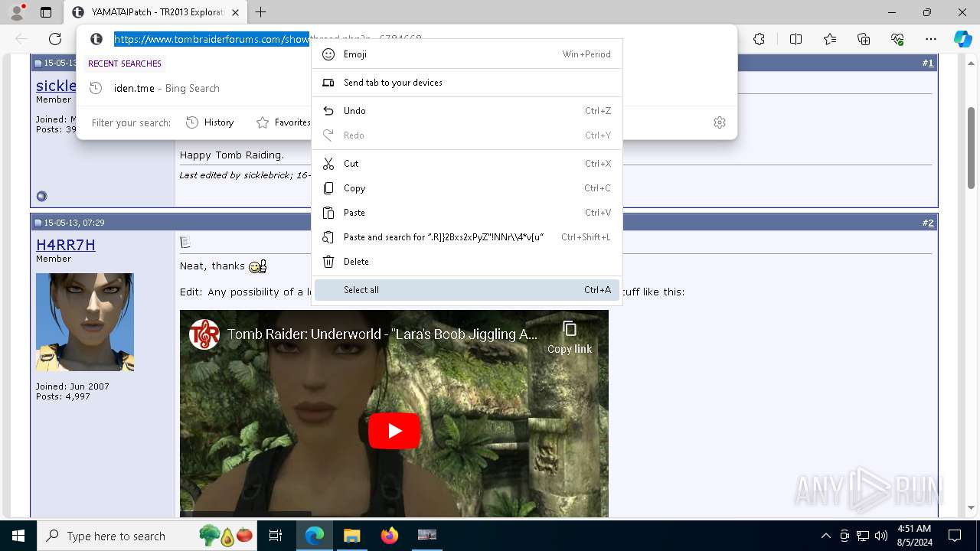Click the selected URL in address bar
980x551 pixels.
tap(212, 39)
